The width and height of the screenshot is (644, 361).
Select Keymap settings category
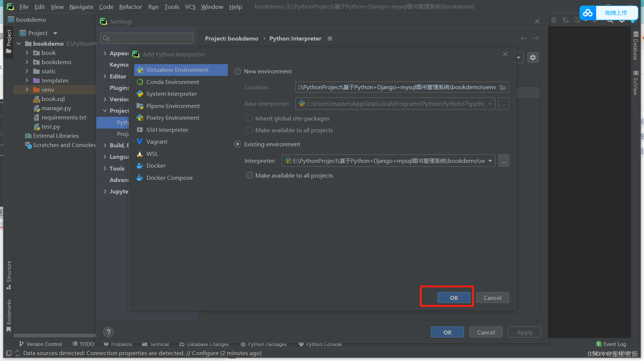(119, 65)
